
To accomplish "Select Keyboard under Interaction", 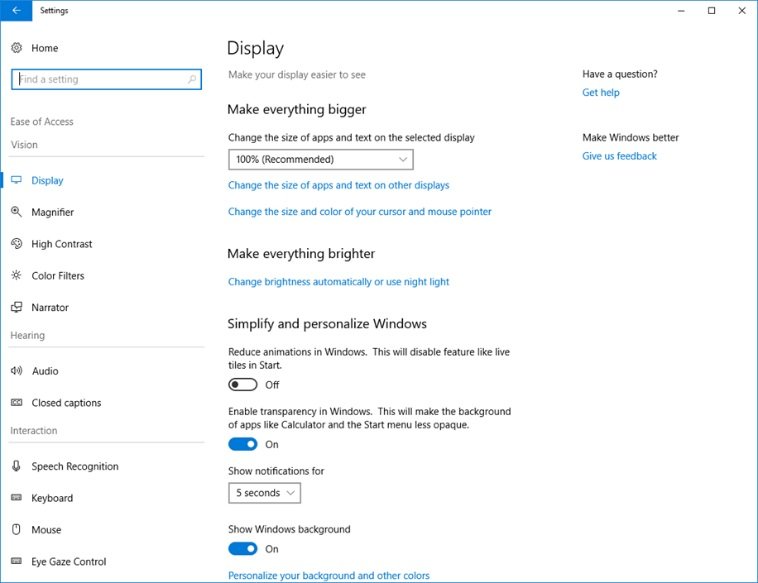I will click(x=52, y=498).
